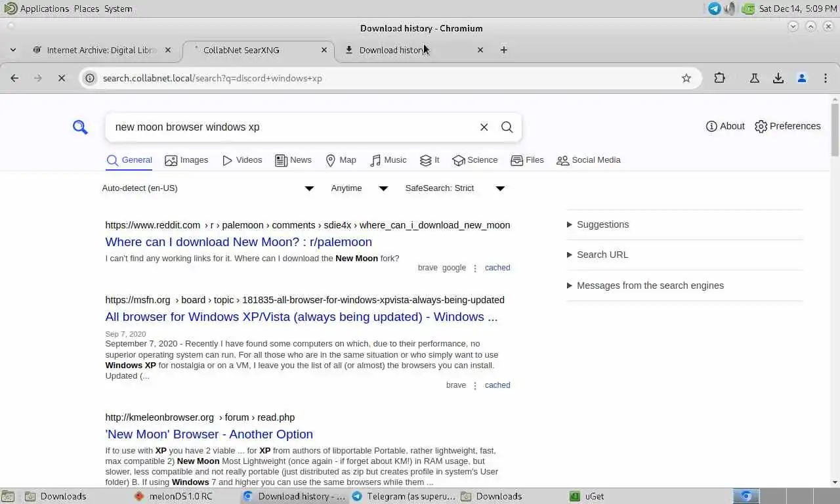Open the System menu
The width and height of the screenshot is (840, 504).
pyautogui.click(x=118, y=9)
